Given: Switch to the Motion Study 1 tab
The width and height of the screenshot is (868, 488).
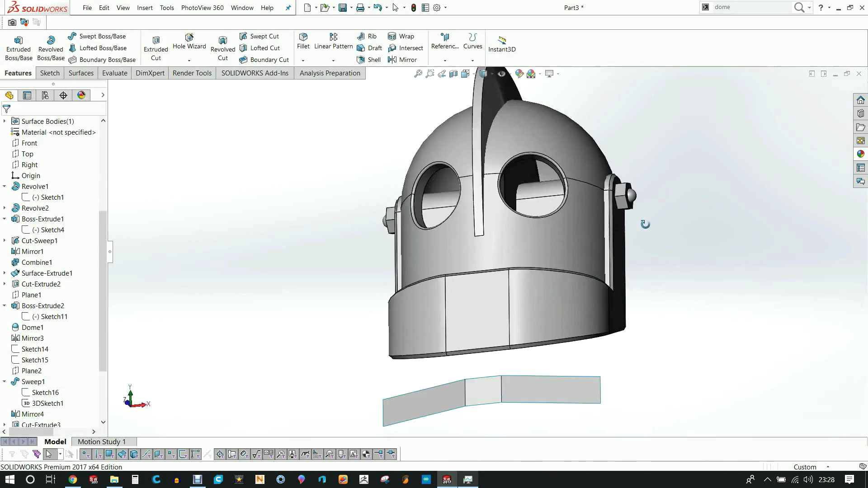Looking at the screenshot, I should coord(101,441).
